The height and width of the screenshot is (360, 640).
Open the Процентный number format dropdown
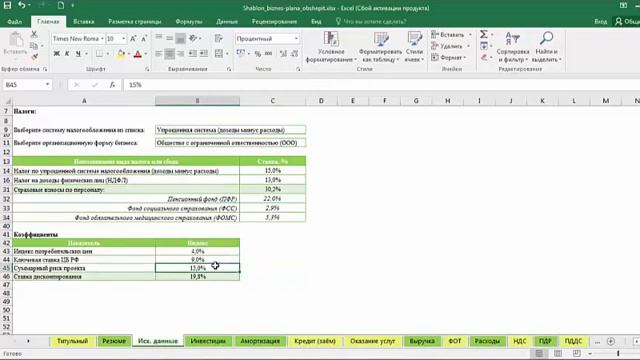(296, 39)
